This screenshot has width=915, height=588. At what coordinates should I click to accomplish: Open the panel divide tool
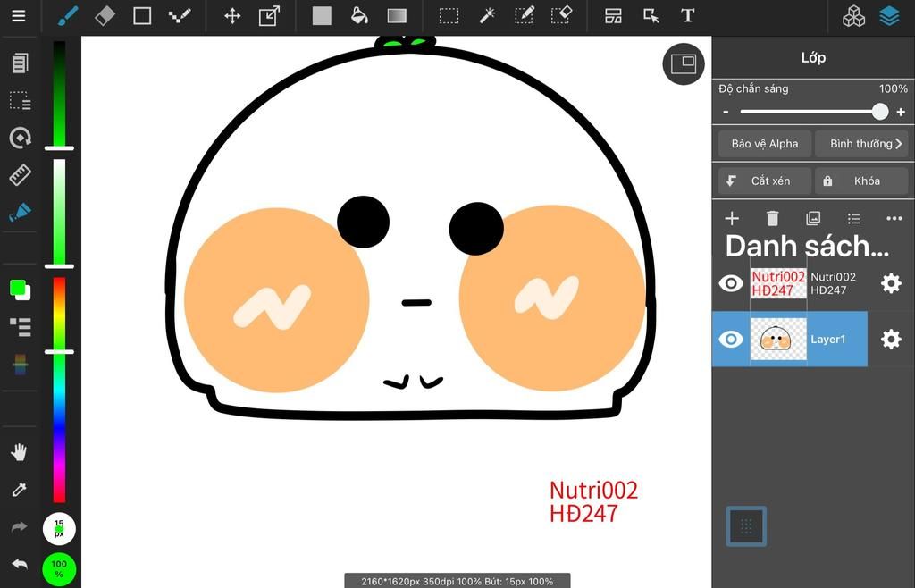(613, 16)
